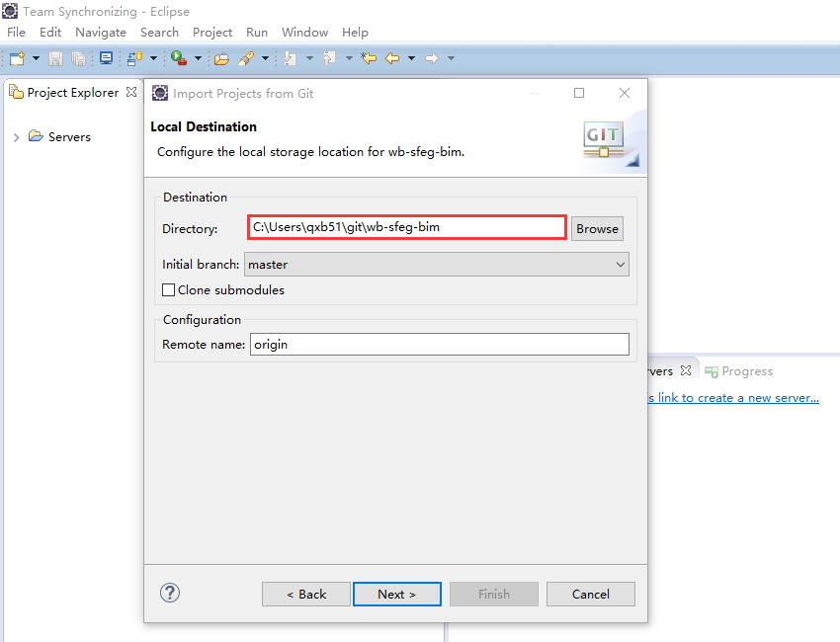Open dropdown beside the Run toolbox icon
840x642 pixels.
pyautogui.click(x=198, y=58)
